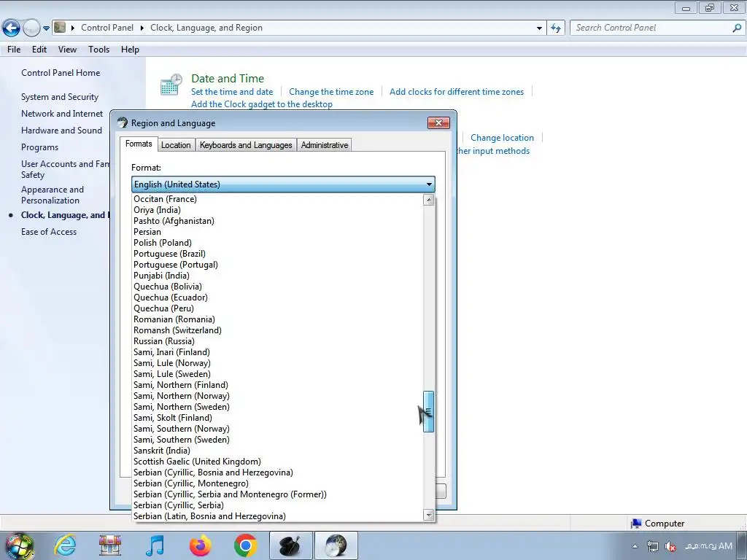Click the Back navigation arrow button
The image size is (747, 560).
click(12, 28)
